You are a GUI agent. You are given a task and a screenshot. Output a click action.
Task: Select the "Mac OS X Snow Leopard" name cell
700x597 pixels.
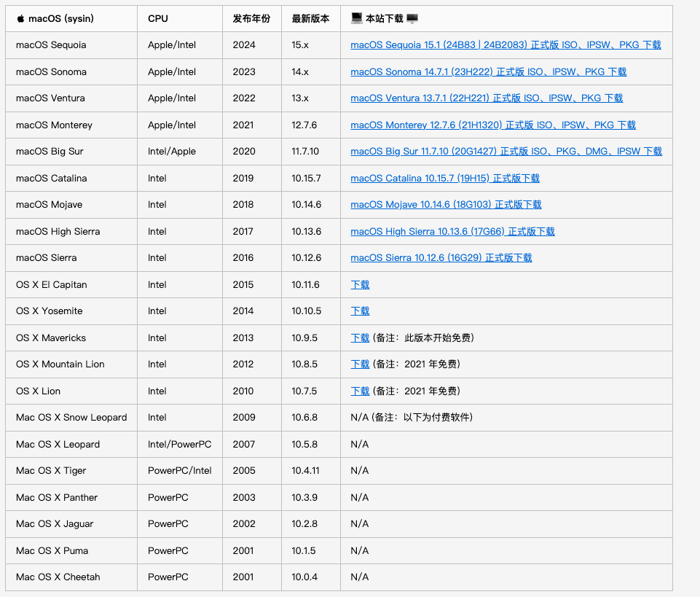click(x=71, y=418)
